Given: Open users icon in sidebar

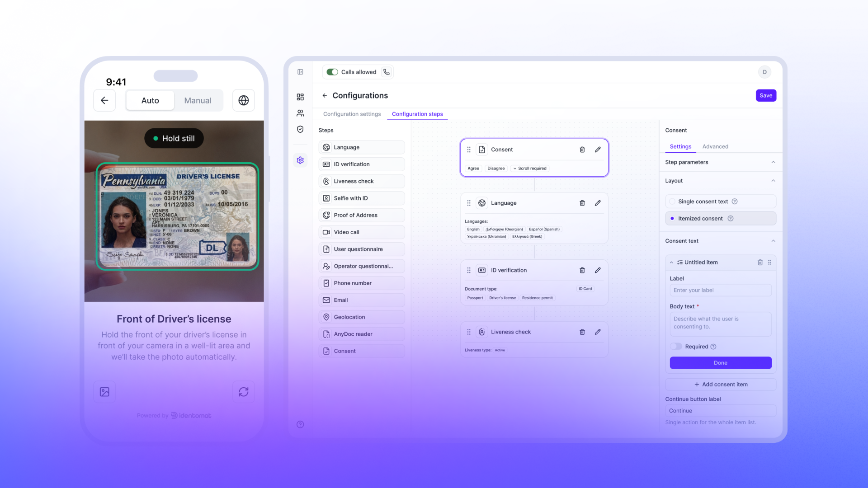Looking at the screenshot, I should [x=300, y=113].
